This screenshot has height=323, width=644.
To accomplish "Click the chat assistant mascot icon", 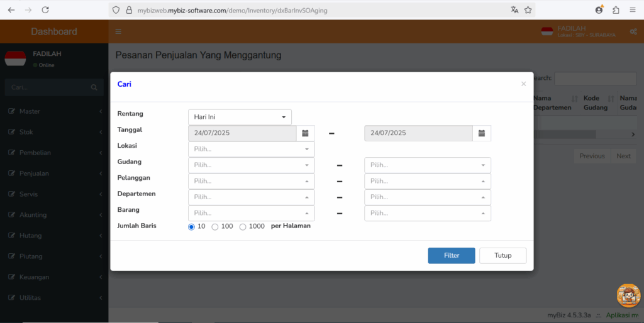I will [628, 295].
